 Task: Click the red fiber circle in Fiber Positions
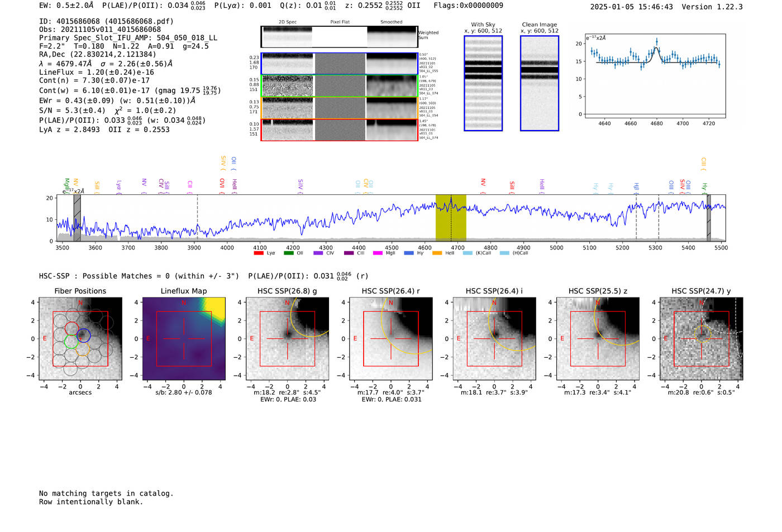71,328
